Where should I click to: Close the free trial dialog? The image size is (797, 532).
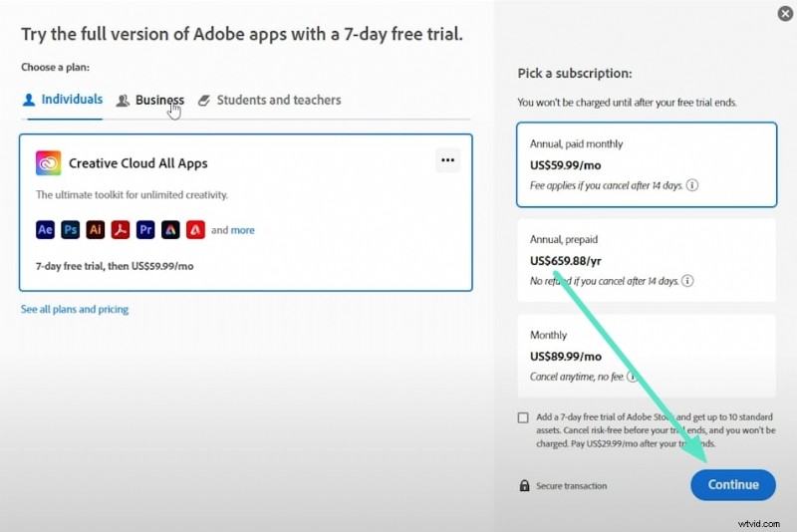(784, 14)
